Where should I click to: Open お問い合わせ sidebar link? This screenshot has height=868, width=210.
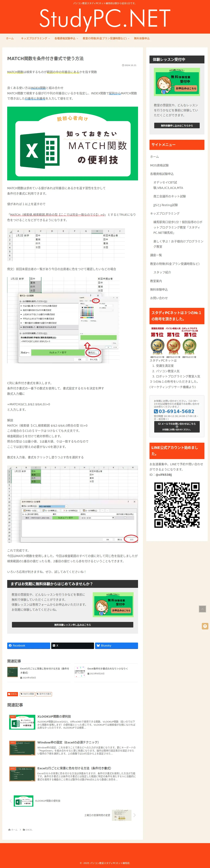pos(159,298)
